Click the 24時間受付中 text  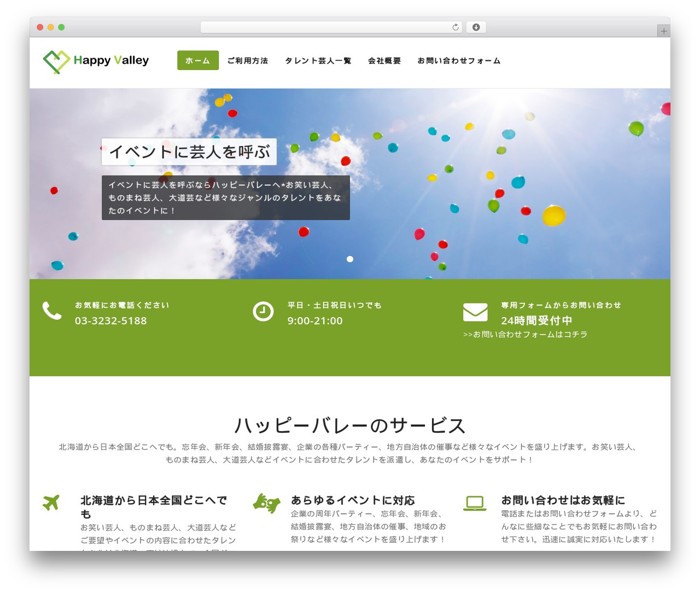(536, 321)
